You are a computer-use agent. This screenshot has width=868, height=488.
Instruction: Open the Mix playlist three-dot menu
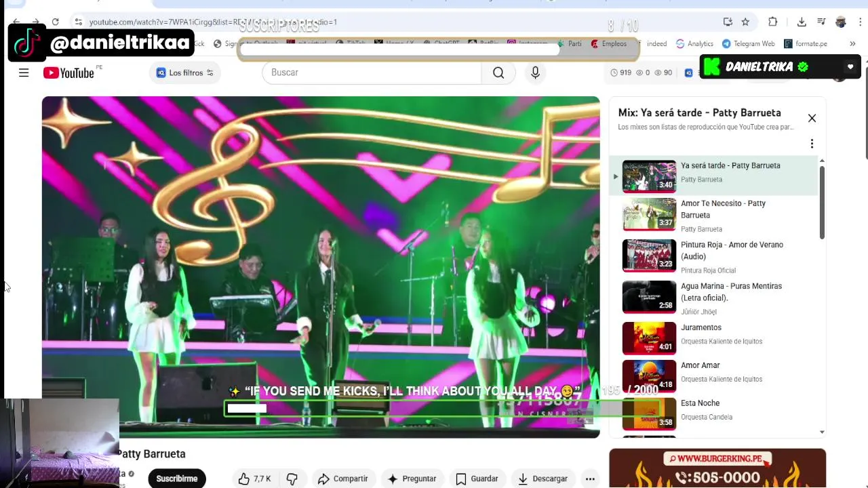click(x=812, y=144)
